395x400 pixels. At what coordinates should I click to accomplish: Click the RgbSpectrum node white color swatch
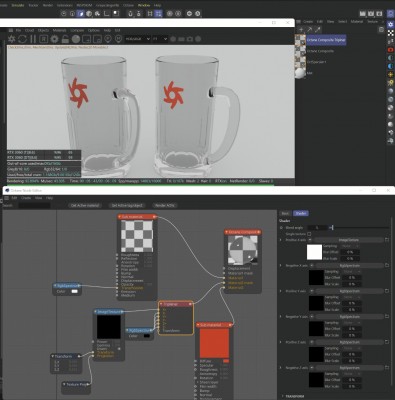point(75,291)
